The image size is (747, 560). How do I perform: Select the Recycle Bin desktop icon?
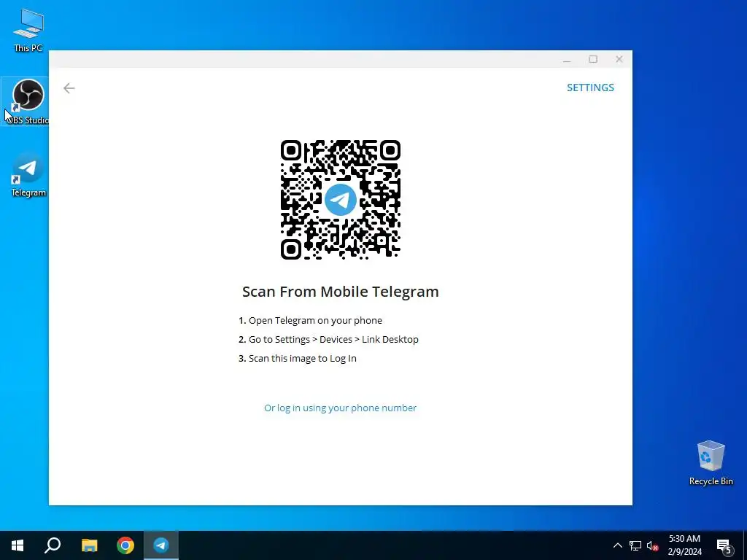coord(711,463)
